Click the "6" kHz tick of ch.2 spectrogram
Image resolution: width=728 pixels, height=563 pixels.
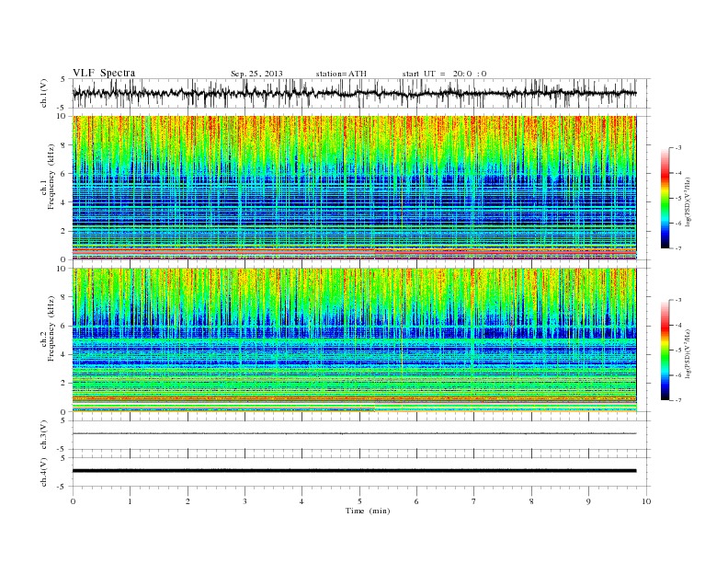(x=63, y=326)
